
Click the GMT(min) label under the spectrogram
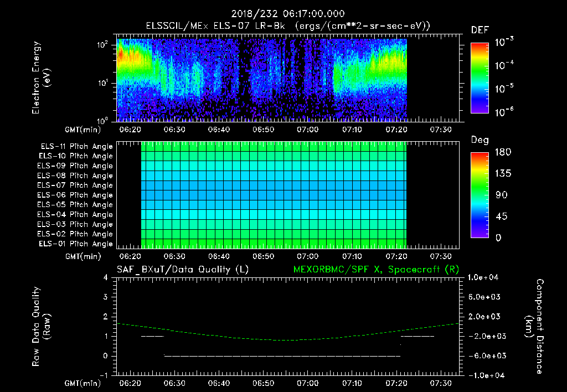point(82,130)
